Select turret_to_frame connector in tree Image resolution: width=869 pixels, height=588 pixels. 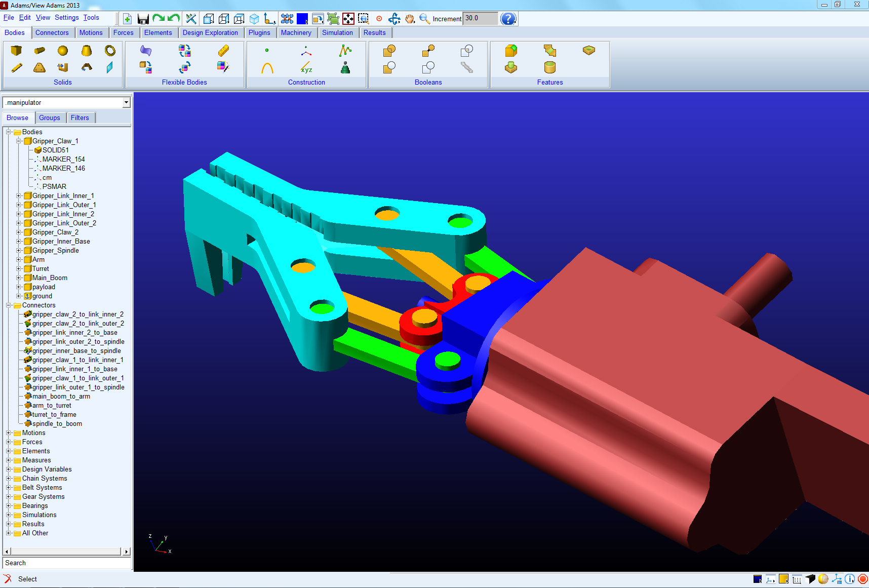54,415
